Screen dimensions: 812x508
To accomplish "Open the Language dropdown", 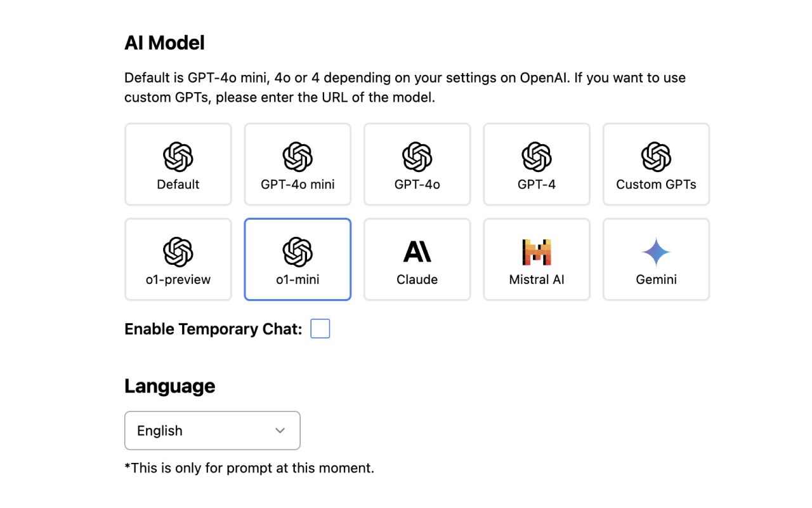I will point(212,431).
